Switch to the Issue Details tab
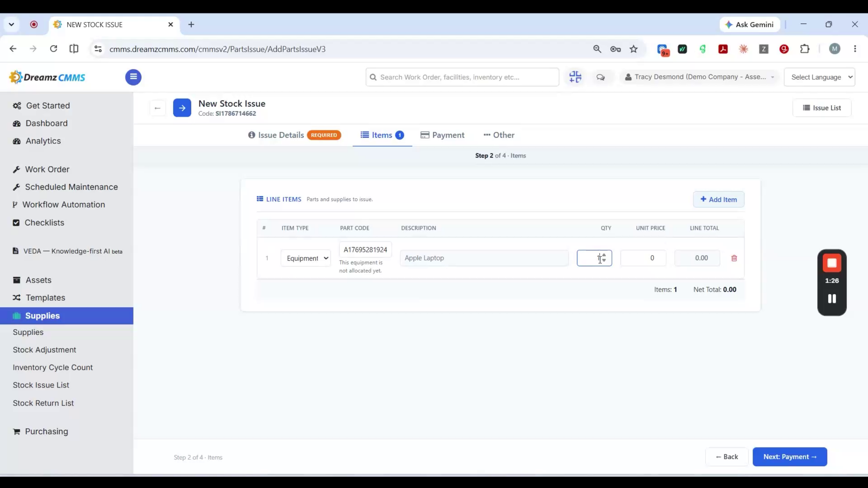 coord(294,135)
